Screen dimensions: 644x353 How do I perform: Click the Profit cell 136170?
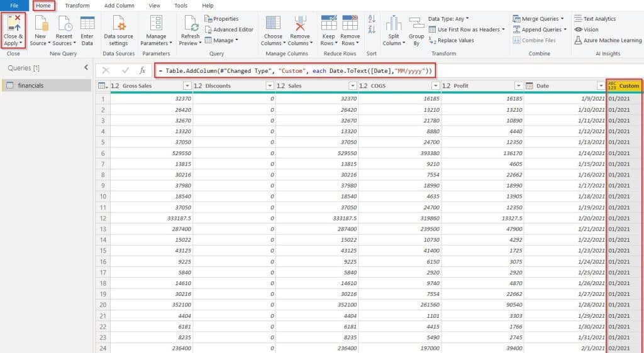[482, 153]
